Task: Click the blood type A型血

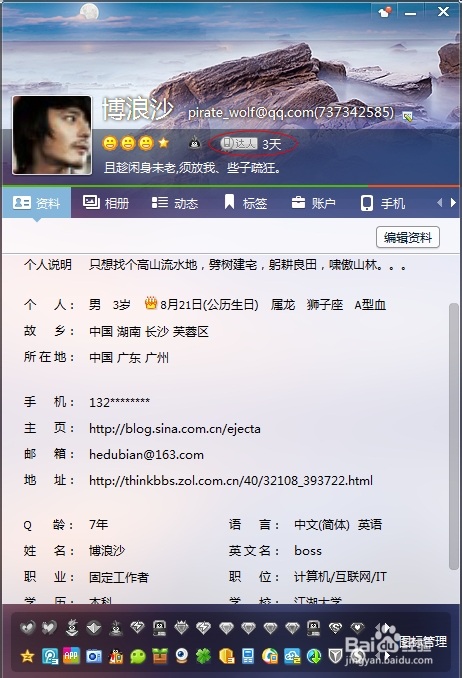Action: tap(370, 305)
